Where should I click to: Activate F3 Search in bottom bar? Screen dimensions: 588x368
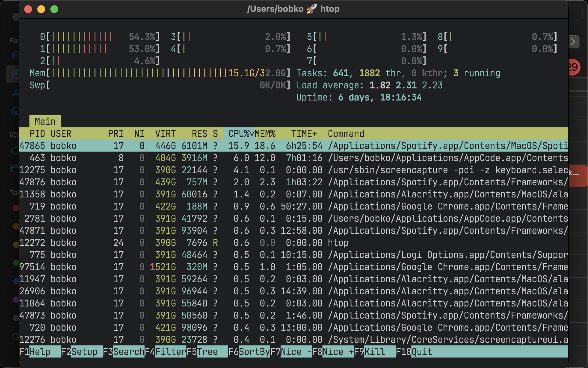tap(124, 352)
